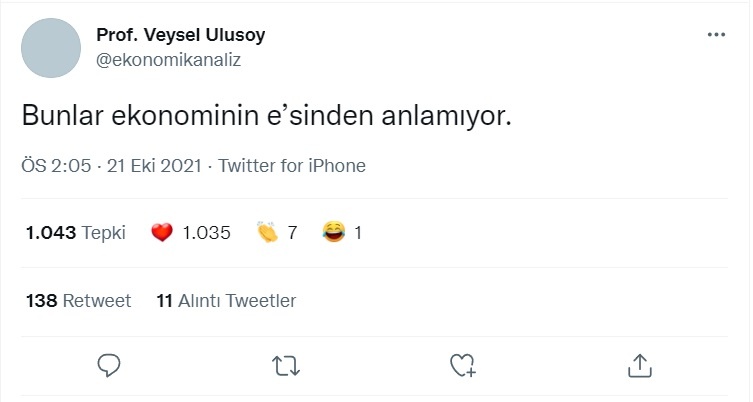Click the reply speech bubble icon
This screenshot has width=753, height=402.
(x=109, y=365)
